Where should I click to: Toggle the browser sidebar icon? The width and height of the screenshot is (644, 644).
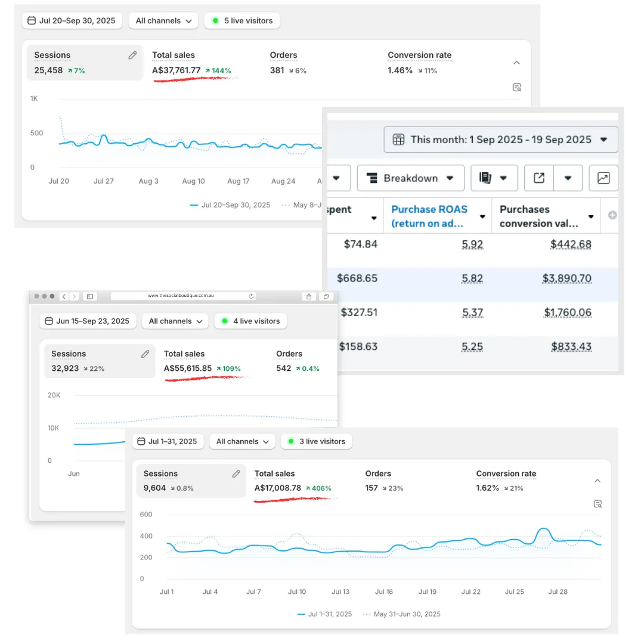(x=90, y=296)
